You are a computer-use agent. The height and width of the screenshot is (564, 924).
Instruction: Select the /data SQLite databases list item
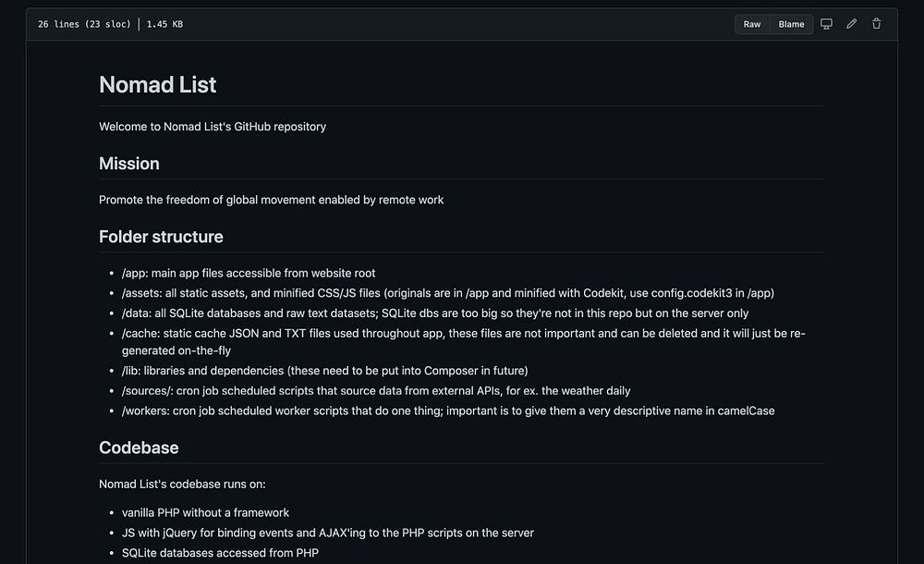[435, 313]
